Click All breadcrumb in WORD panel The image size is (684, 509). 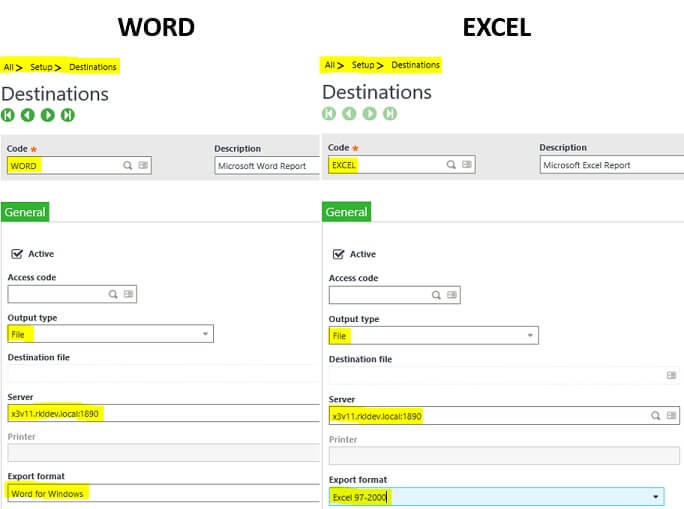pos(8,67)
